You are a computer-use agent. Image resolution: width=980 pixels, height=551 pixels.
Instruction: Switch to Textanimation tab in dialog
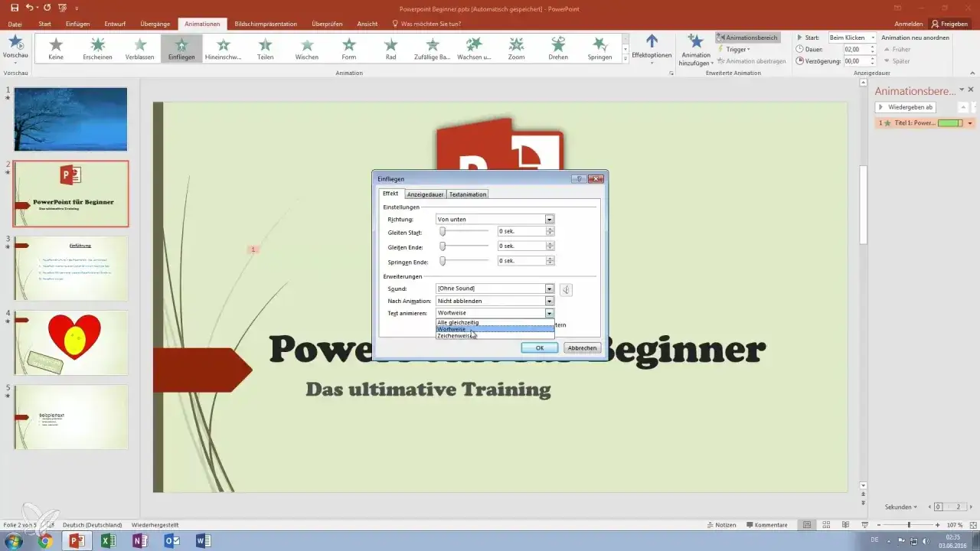pyautogui.click(x=467, y=194)
